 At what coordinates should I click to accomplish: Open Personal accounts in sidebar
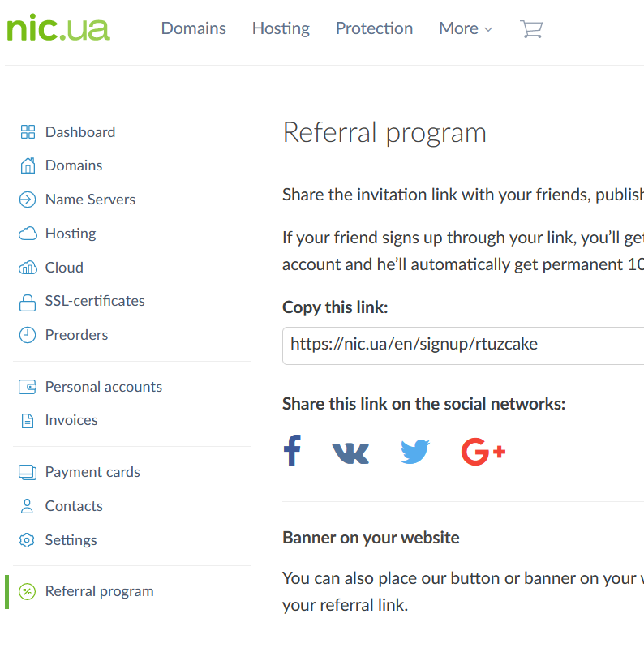coord(103,387)
